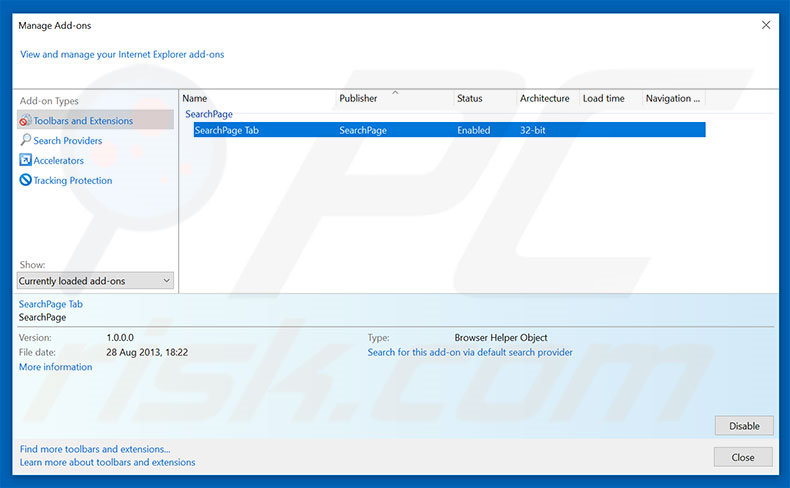The image size is (790, 488).
Task: Open Find more toolbars and extensions link
Action: point(95,449)
